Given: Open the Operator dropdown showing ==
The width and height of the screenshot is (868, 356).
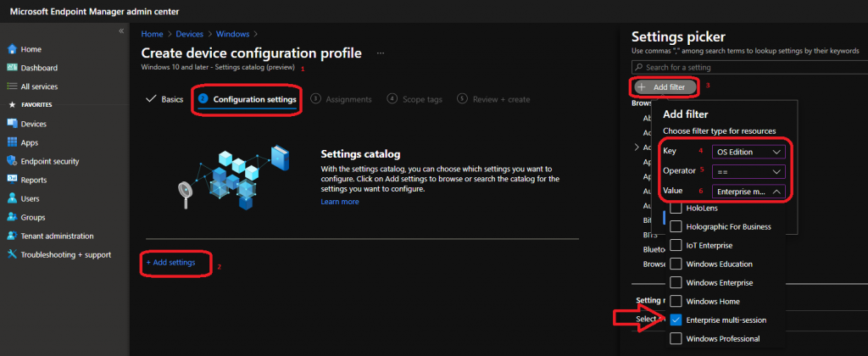Looking at the screenshot, I should (x=748, y=171).
